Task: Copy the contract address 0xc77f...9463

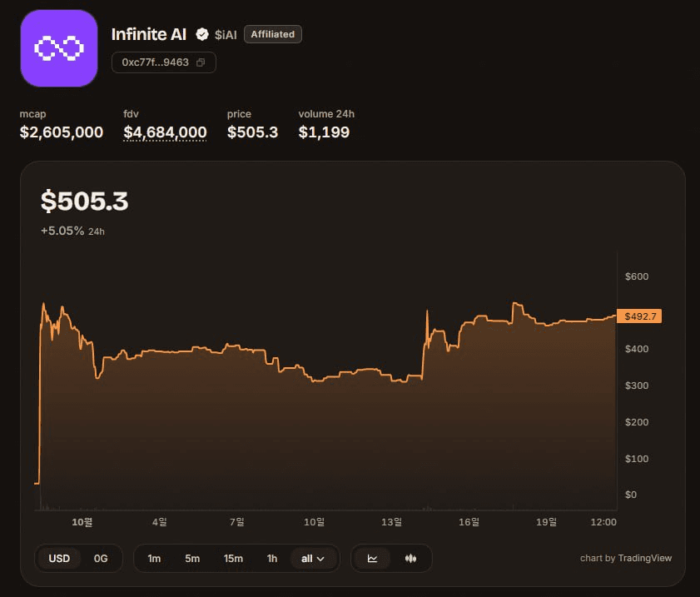Action: (x=201, y=62)
